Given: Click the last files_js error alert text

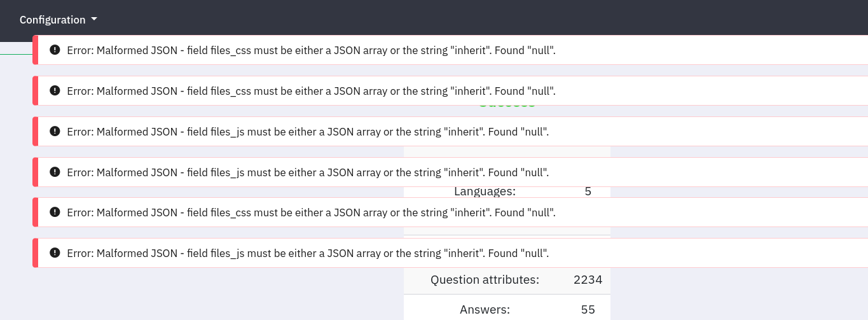Looking at the screenshot, I should (308, 253).
